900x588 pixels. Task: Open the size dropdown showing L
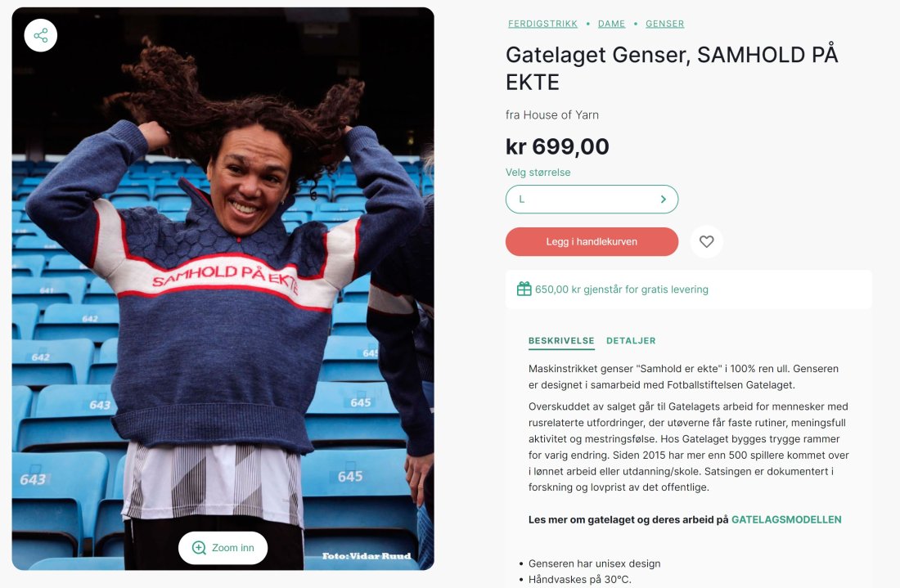[x=592, y=199]
